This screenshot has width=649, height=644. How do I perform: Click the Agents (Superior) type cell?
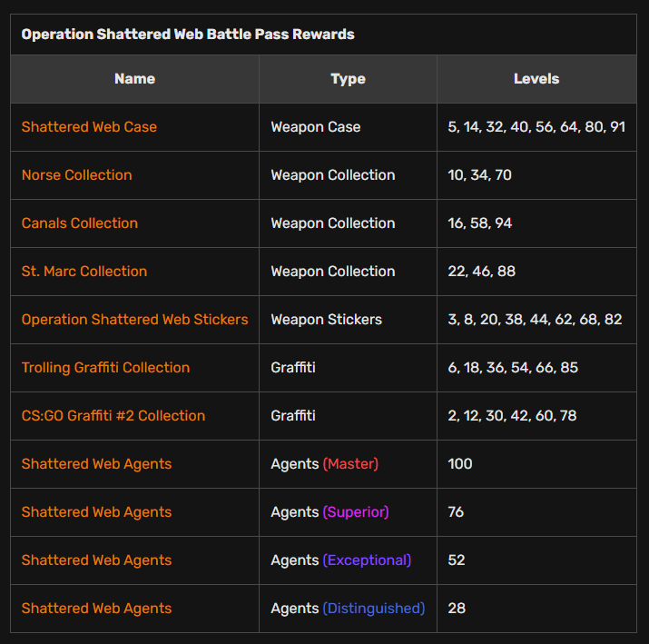pyautogui.click(x=348, y=512)
